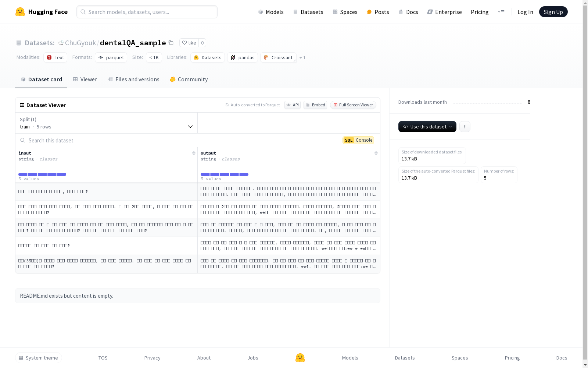This screenshot has height=368, width=588.
Task: Click the heart like button
Action: coord(189,43)
